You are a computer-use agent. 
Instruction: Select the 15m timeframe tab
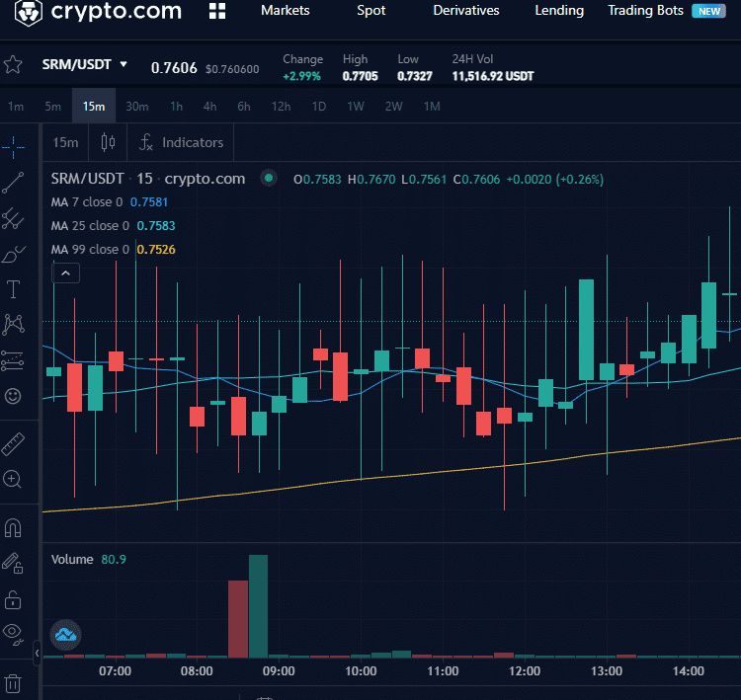[94, 106]
